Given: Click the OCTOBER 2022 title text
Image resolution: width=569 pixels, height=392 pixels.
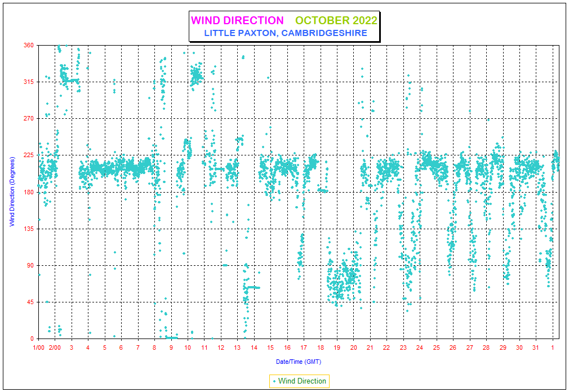Looking at the screenshot, I should [x=336, y=20].
